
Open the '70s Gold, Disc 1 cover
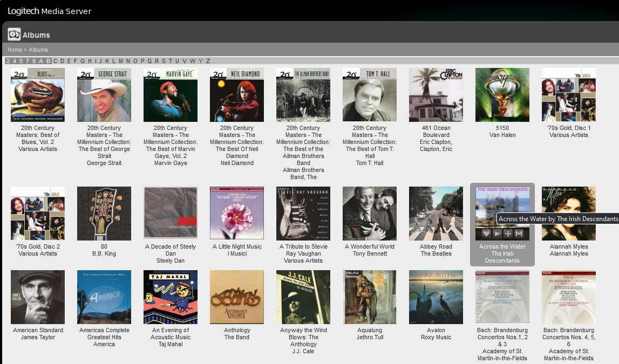tap(568, 95)
